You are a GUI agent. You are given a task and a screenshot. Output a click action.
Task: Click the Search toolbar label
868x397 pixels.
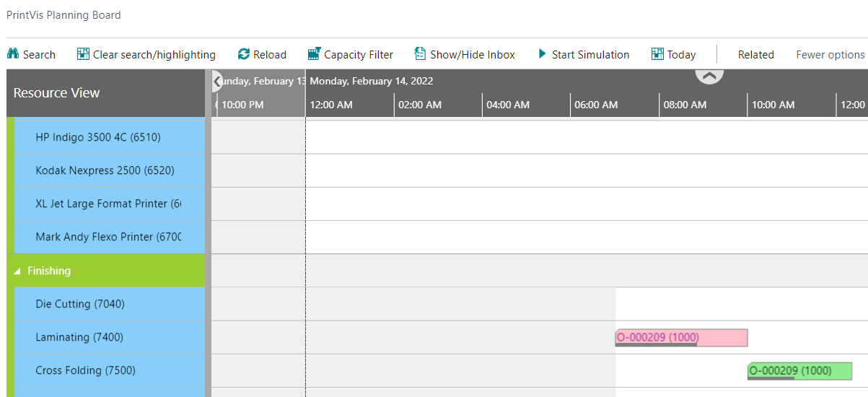[39, 55]
